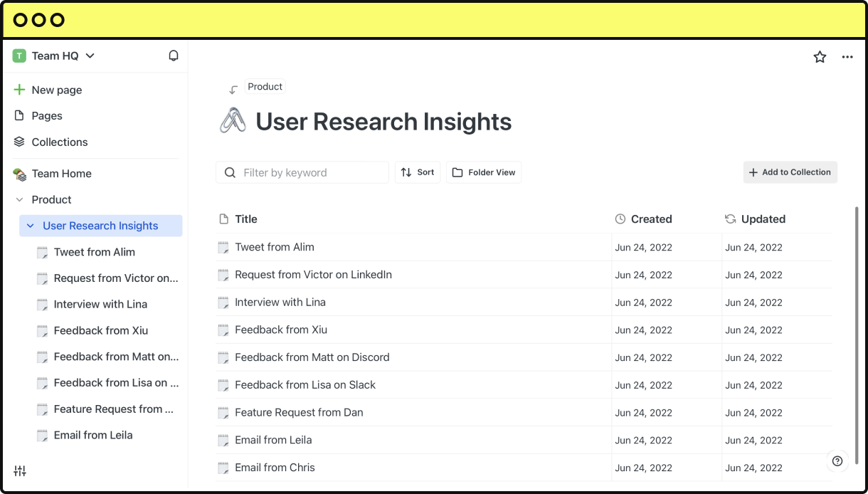Click the notification bell icon
Screen dimensions: 868x494
[x=173, y=55]
